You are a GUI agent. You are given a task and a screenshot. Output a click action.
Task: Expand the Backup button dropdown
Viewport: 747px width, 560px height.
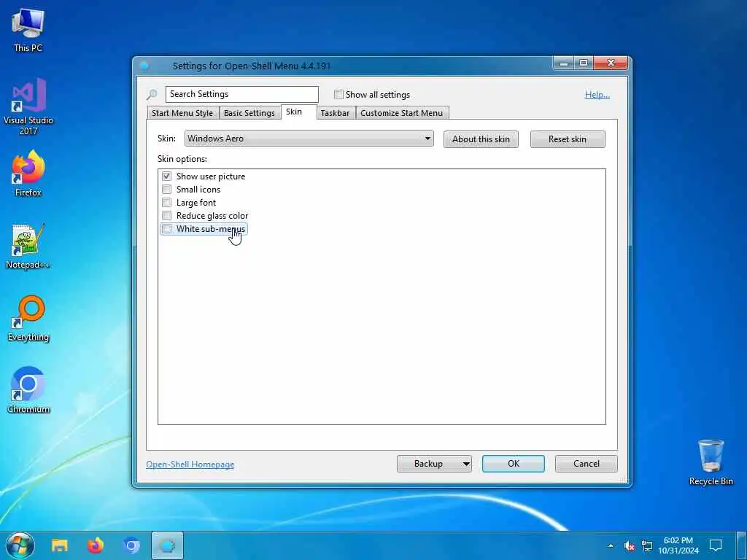point(466,464)
